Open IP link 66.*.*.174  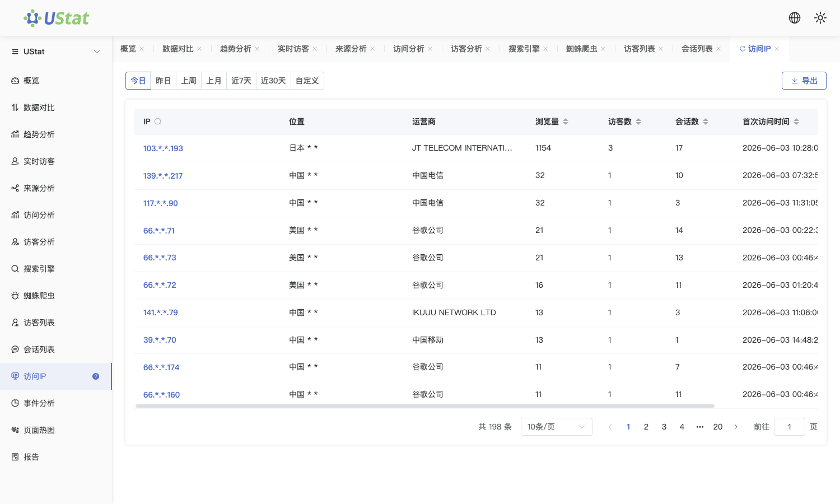click(x=161, y=367)
